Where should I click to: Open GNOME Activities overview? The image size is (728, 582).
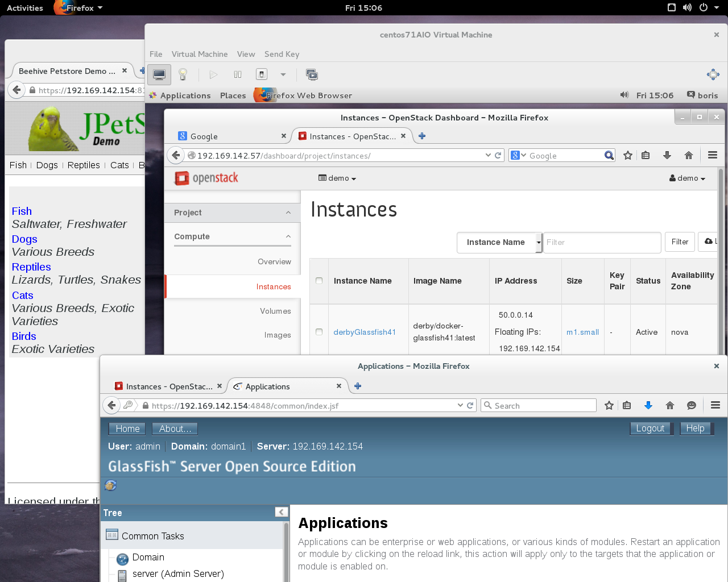pyautogui.click(x=25, y=8)
